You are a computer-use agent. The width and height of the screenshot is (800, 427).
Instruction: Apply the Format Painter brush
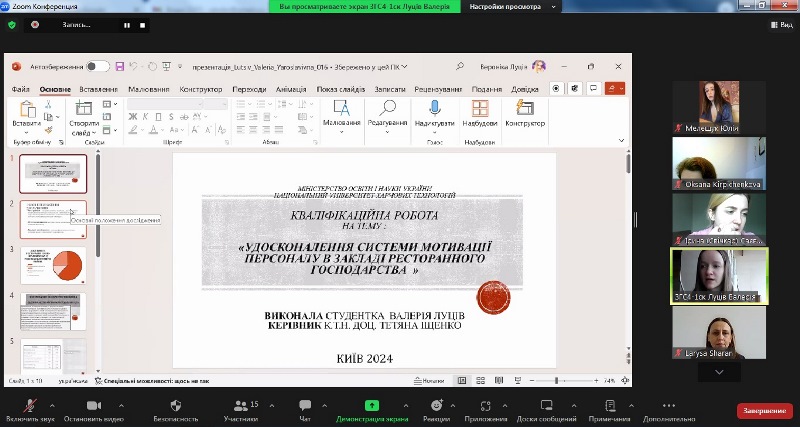coord(48,130)
